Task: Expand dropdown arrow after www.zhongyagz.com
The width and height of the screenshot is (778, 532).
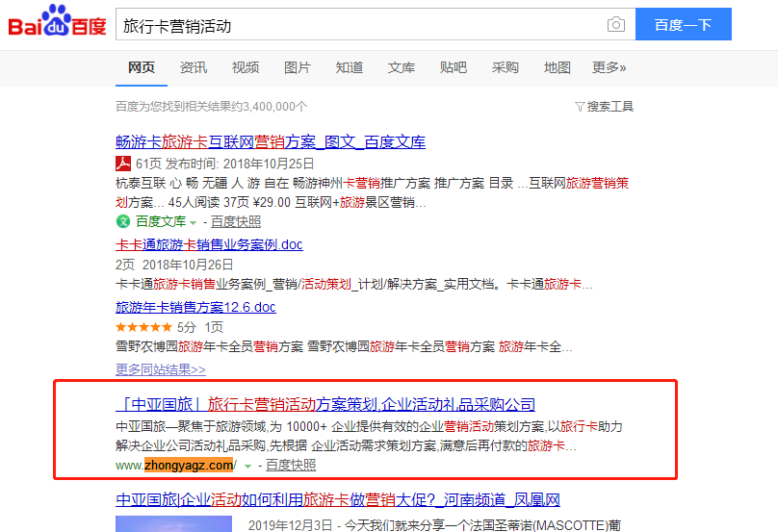Action: click(247, 466)
